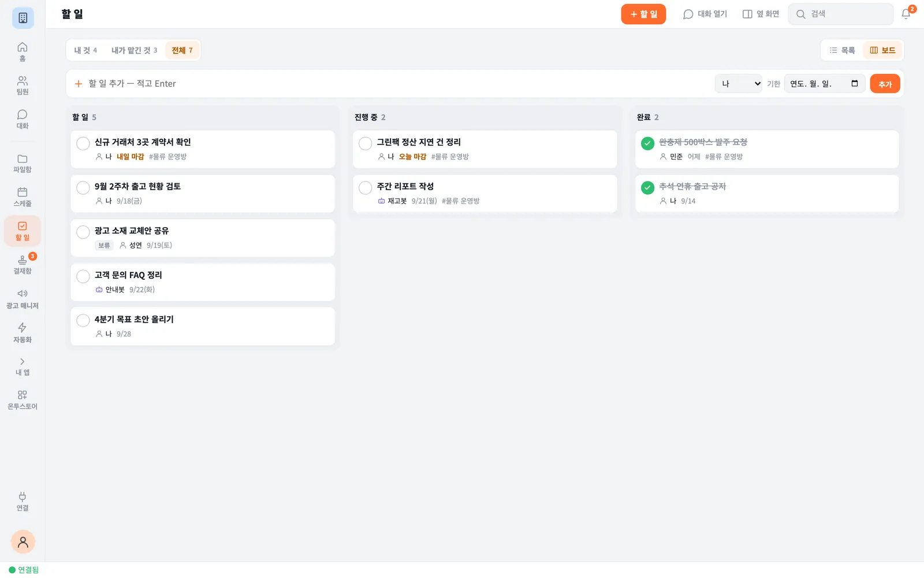
Task: Click the 추가 button
Action: (885, 84)
